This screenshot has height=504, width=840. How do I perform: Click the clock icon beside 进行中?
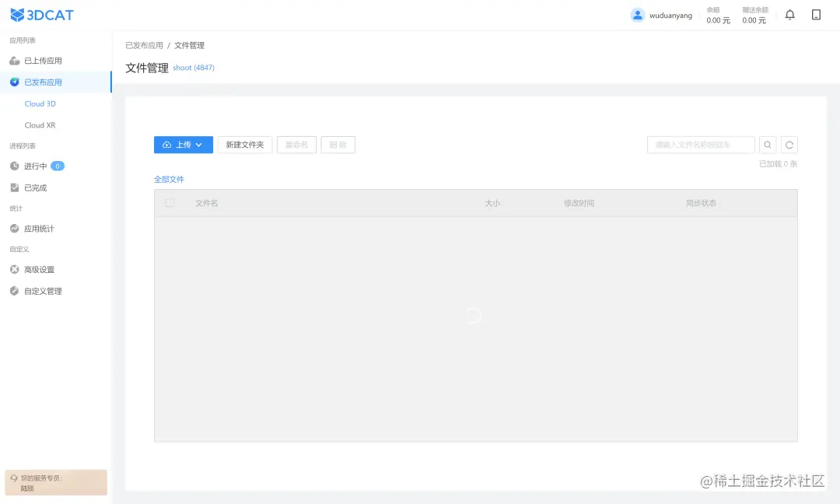click(x=15, y=166)
